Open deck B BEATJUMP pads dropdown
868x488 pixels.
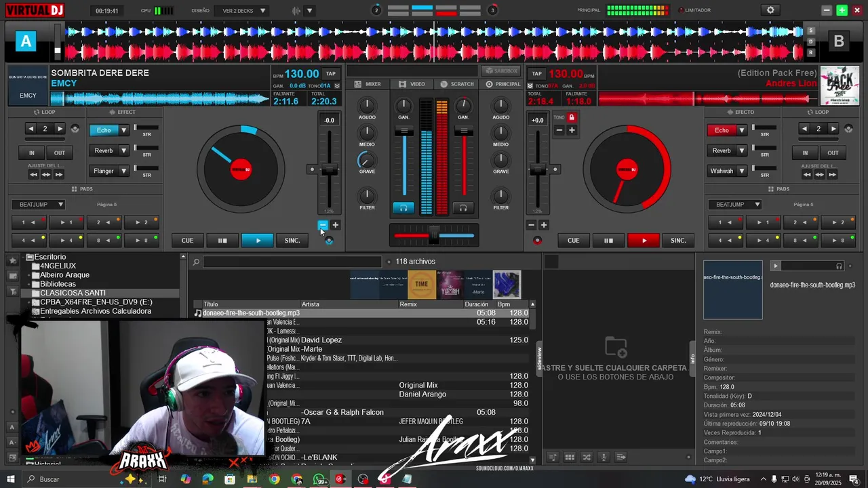[734, 204]
